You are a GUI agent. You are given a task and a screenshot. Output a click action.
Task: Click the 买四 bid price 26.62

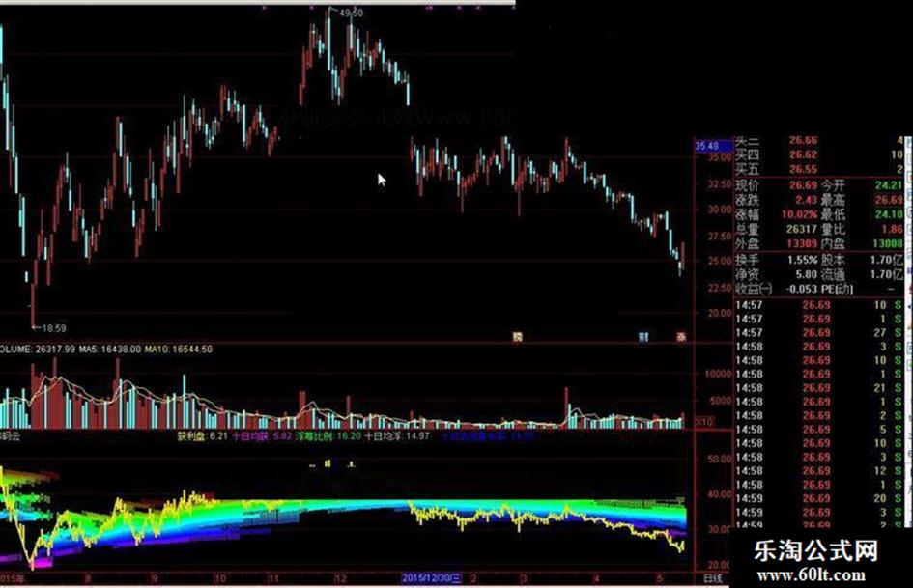click(x=803, y=154)
